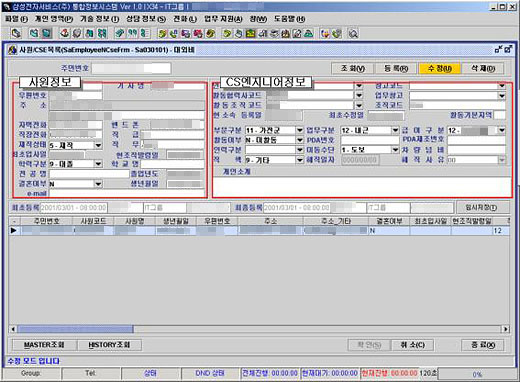Click the 개인소개 text area

[362, 187]
